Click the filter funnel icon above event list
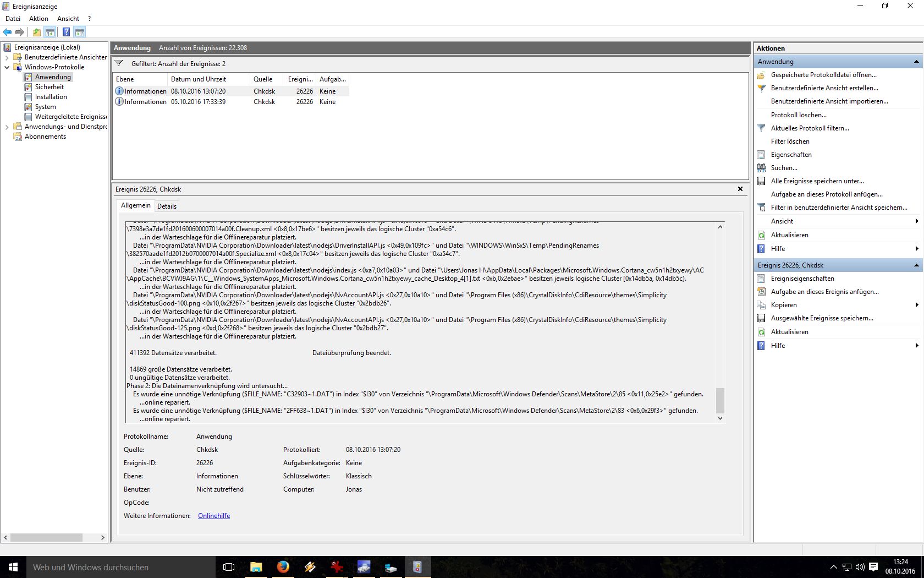Viewport: 924px width, 578px height. [119, 64]
